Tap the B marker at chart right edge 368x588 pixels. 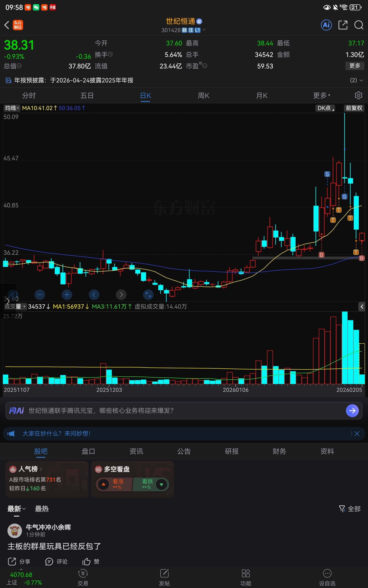pyautogui.click(x=362, y=258)
